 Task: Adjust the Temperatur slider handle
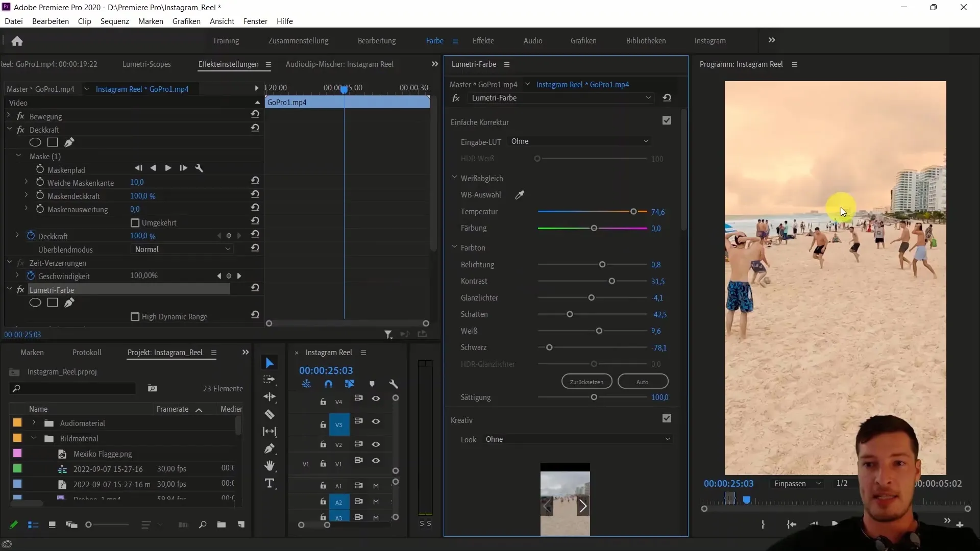(633, 212)
